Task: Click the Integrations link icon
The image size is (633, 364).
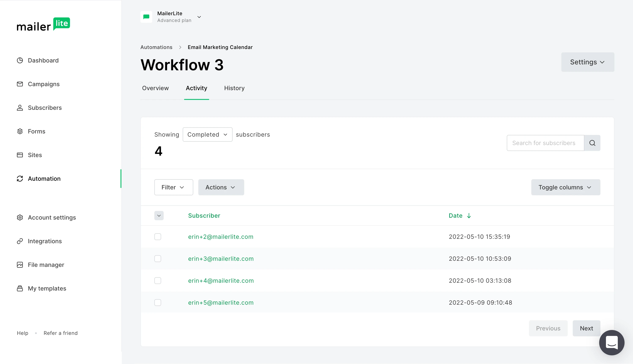Action: 20,241
